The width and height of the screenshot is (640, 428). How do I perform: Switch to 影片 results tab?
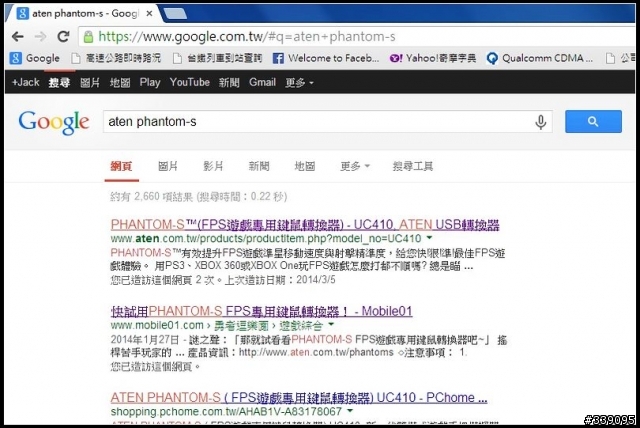(x=213, y=166)
